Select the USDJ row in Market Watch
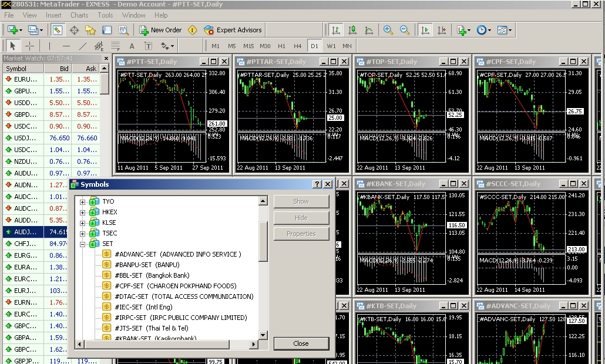 pos(51,138)
